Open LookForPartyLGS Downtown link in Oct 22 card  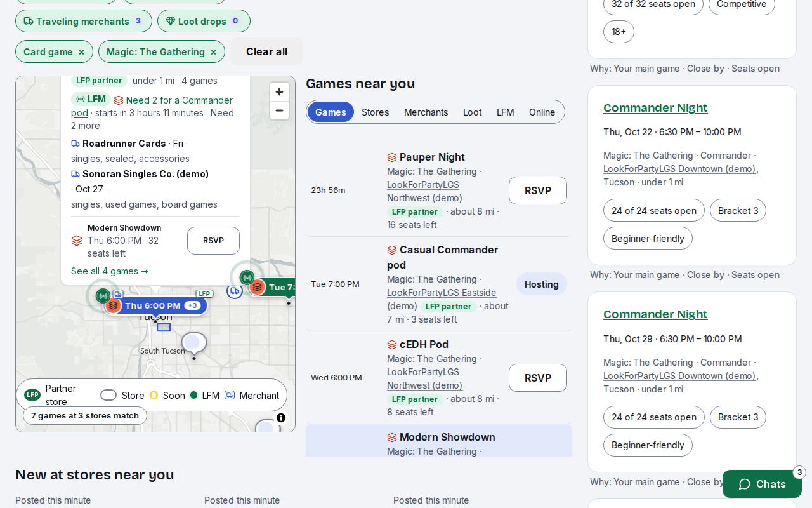pos(679,169)
